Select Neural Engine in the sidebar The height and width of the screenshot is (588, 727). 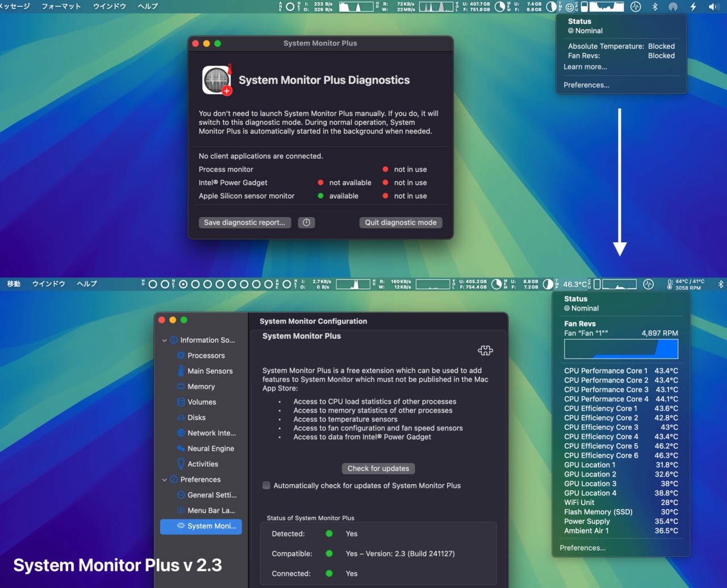[206, 448]
